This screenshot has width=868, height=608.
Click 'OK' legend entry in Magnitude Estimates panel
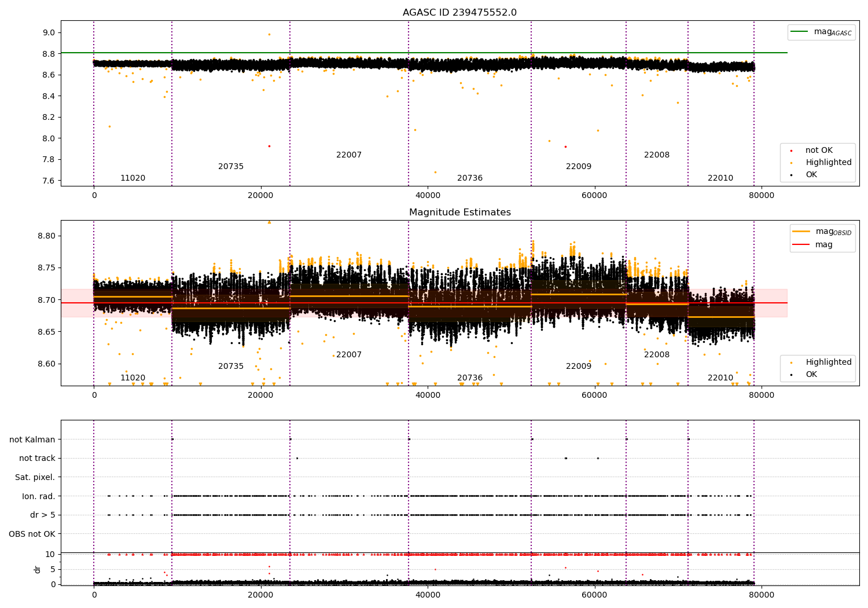click(811, 375)
